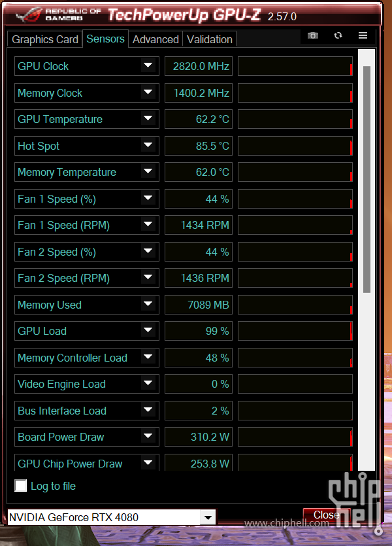
Task: Open the Advanced tab
Action: point(155,39)
